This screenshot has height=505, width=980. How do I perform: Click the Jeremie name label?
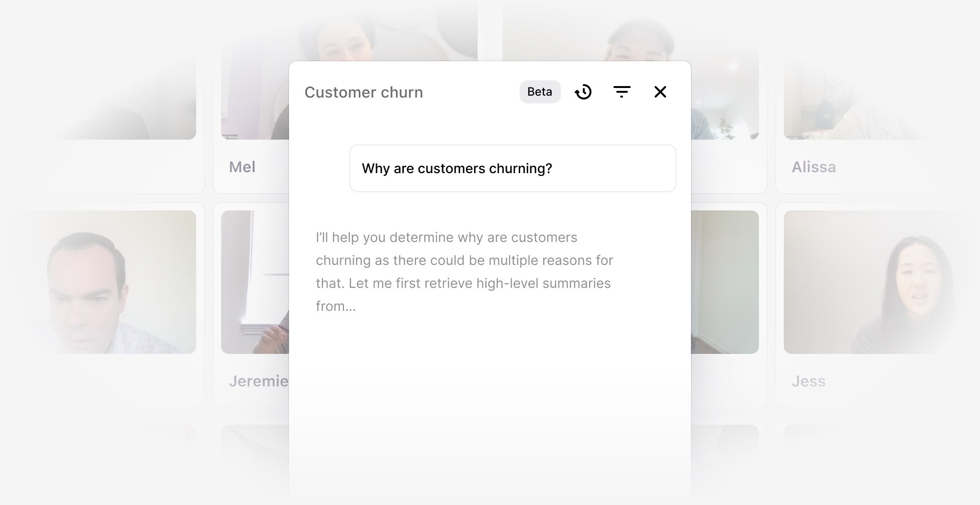(258, 381)
